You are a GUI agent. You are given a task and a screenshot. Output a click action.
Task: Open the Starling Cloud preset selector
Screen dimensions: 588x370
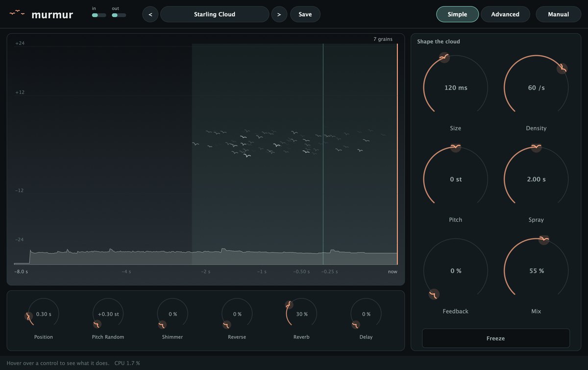click(x=215, y=14)
